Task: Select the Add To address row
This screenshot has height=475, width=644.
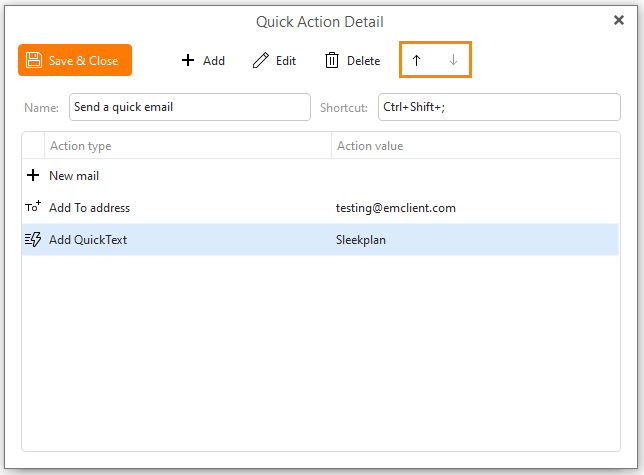Action: pyautogui.click(x=320, y=208)
